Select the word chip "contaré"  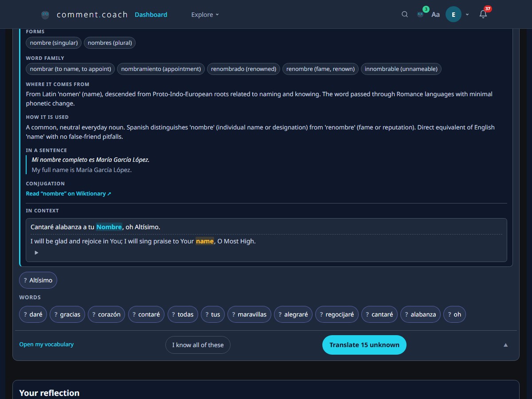[x=146, y=314]
